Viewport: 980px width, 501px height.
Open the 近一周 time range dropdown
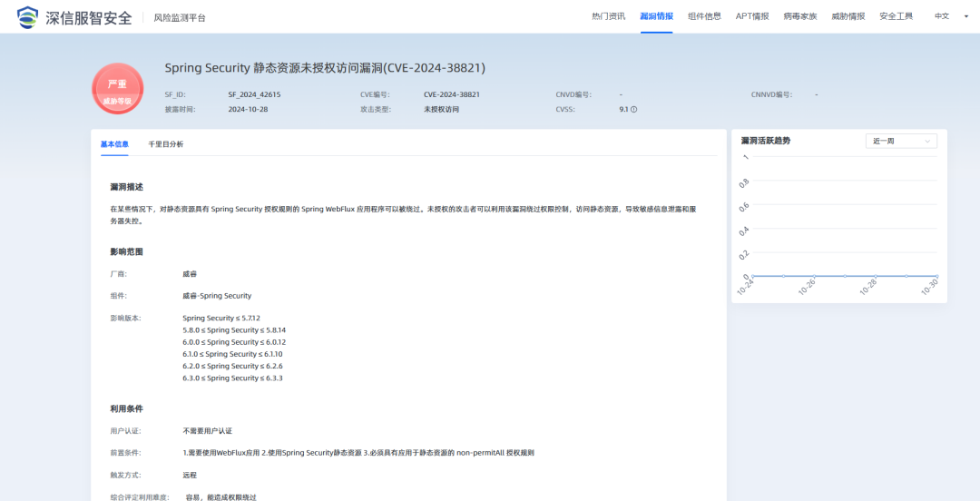[901, 142]
